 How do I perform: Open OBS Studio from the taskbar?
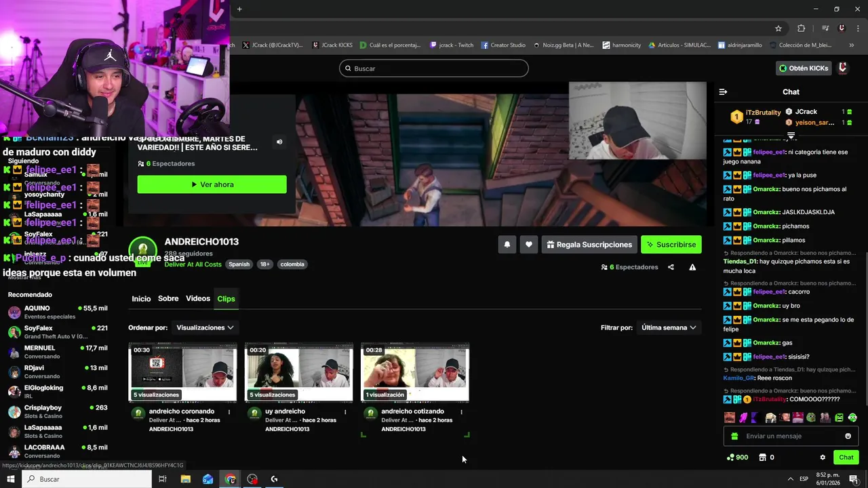252,479
